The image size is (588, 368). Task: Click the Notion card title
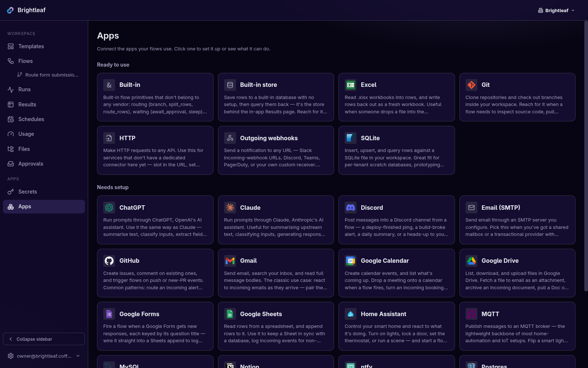(250, 366)
